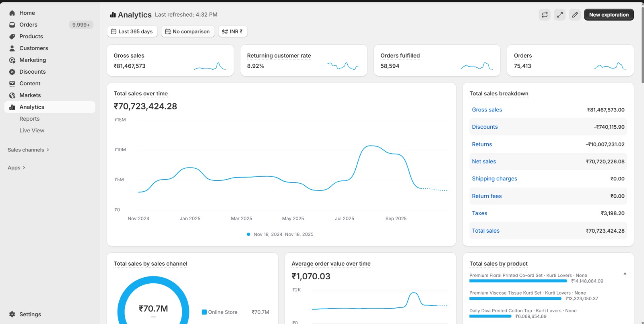Click the Gross sales summary card
The width and height of the screenshot is (644, 324).
[170, 60]
